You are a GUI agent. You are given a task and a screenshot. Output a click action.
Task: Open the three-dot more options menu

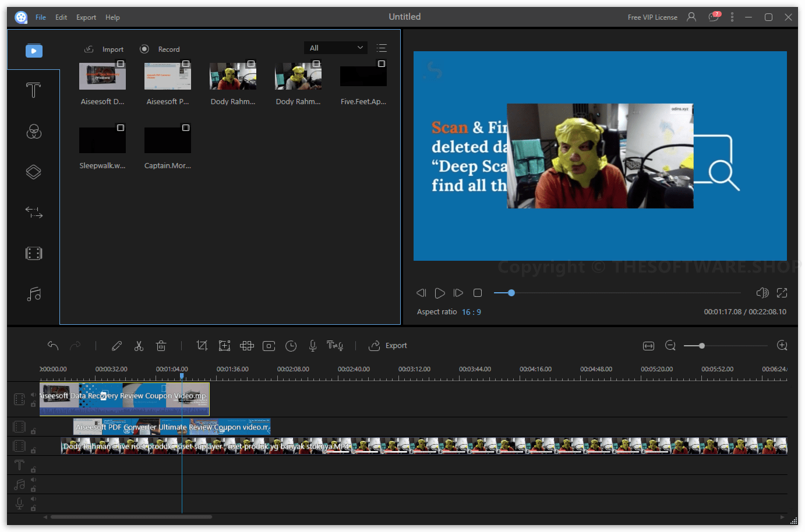tap(732, 17)
